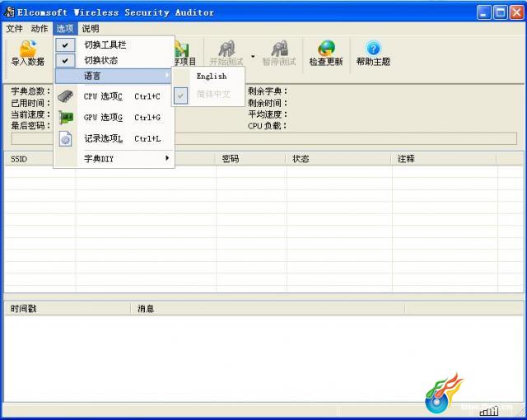Click the log options document icon
Viewport: 527px width, 420px height.
[66, 139]
